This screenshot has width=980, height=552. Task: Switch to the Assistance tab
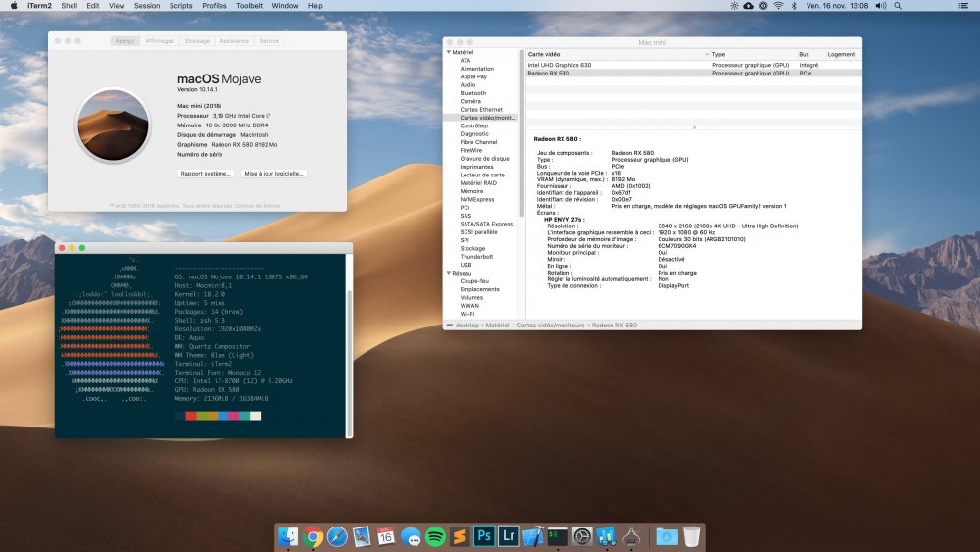tap(234, 41)
